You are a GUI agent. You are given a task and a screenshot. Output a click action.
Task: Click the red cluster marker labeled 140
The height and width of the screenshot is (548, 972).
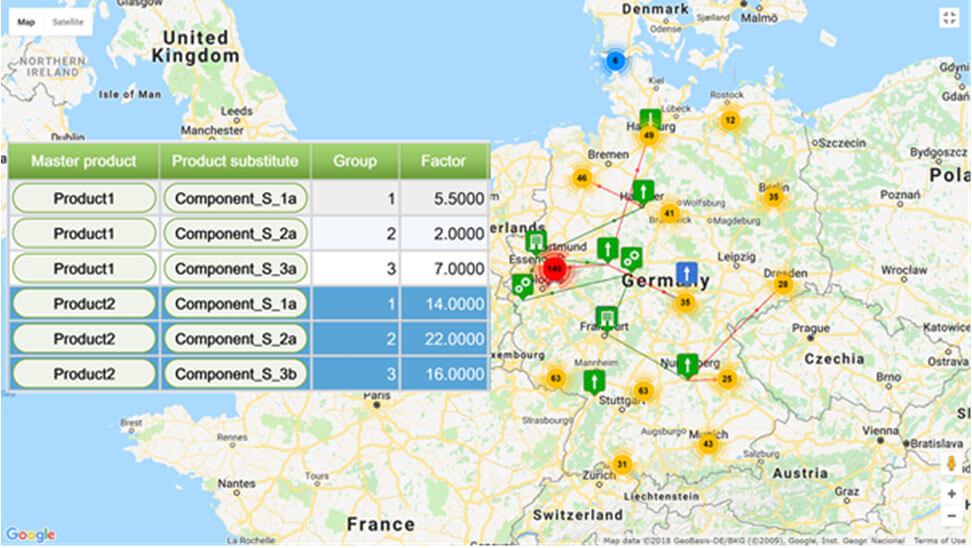coord(554,269)
